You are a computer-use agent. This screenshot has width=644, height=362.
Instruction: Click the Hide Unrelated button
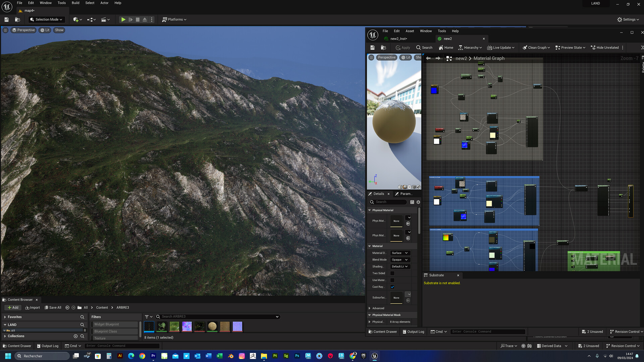(x=605, y=47)
